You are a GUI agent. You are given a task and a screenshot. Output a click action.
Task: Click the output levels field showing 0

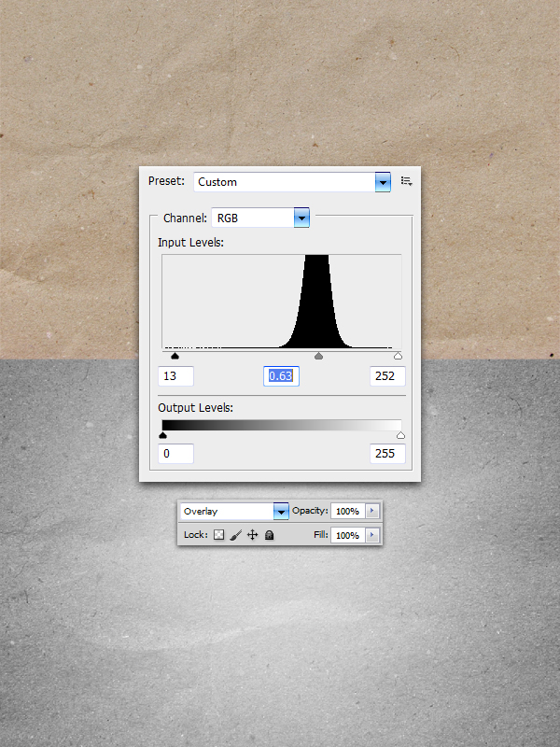[175, 453]
